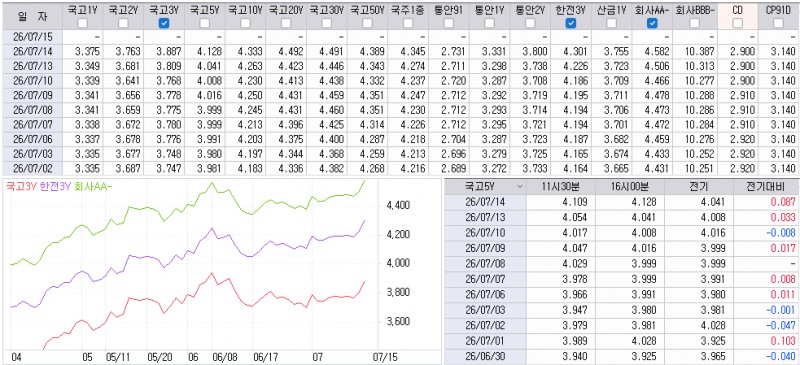The image size is (800, 365).
Task: Check the 통안2Y checkbox
Action: 531,23
